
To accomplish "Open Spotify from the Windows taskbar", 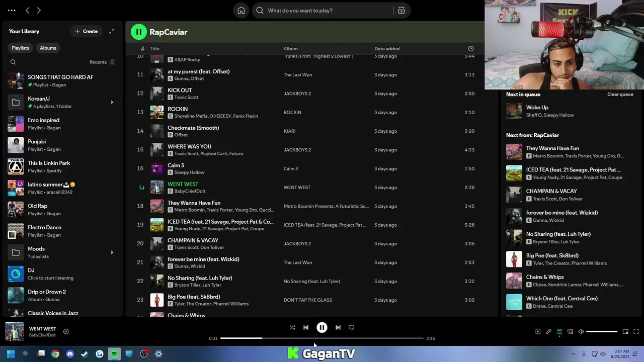I will (x=114, y=354).
